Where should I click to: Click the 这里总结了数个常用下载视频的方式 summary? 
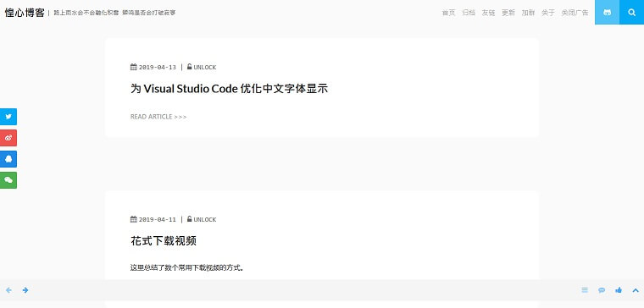187,268
